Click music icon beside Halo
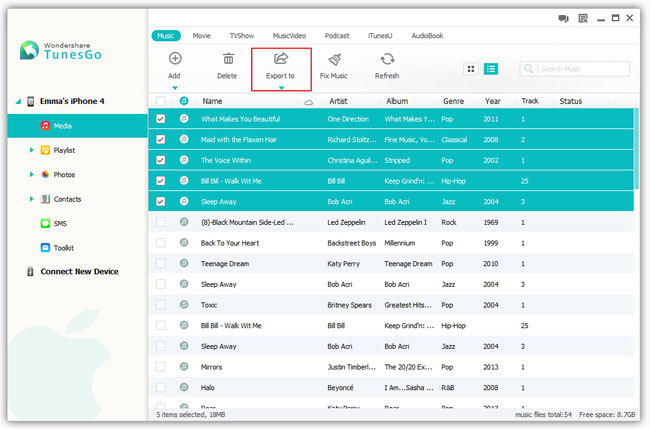 [x=184, y=387]
